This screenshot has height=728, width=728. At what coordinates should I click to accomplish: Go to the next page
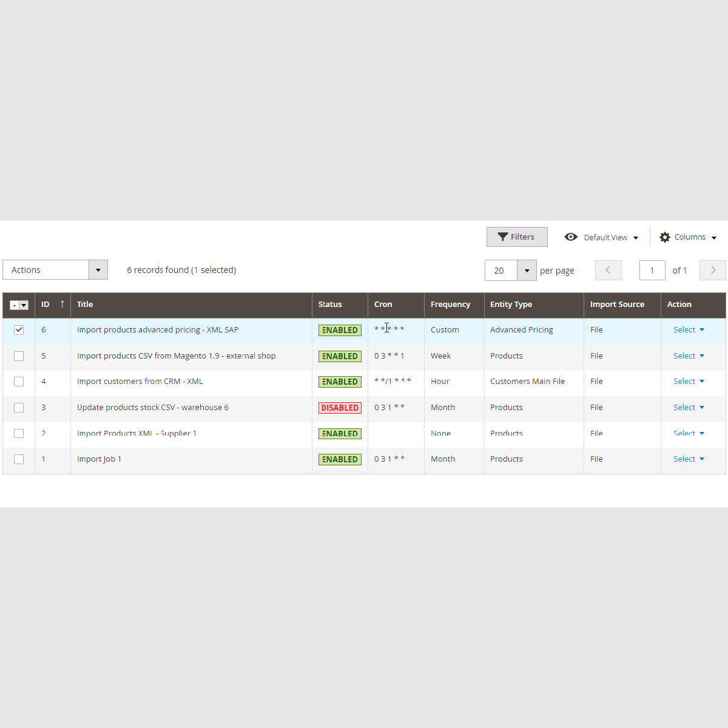click(713, 270)
